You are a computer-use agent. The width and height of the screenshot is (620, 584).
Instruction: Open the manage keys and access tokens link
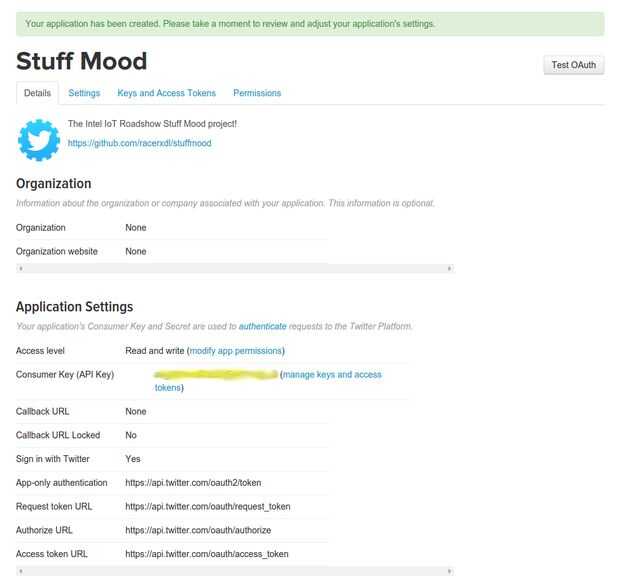click(331, 375)
